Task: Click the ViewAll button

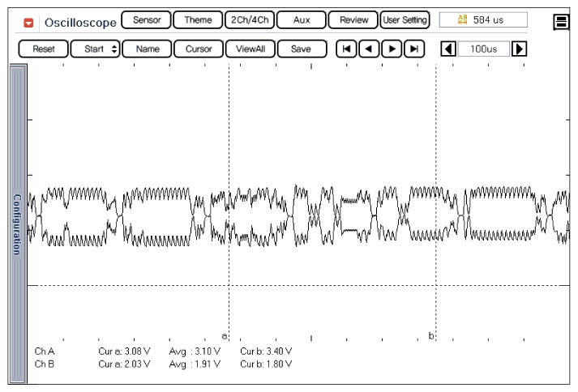Action: point(250,49)
